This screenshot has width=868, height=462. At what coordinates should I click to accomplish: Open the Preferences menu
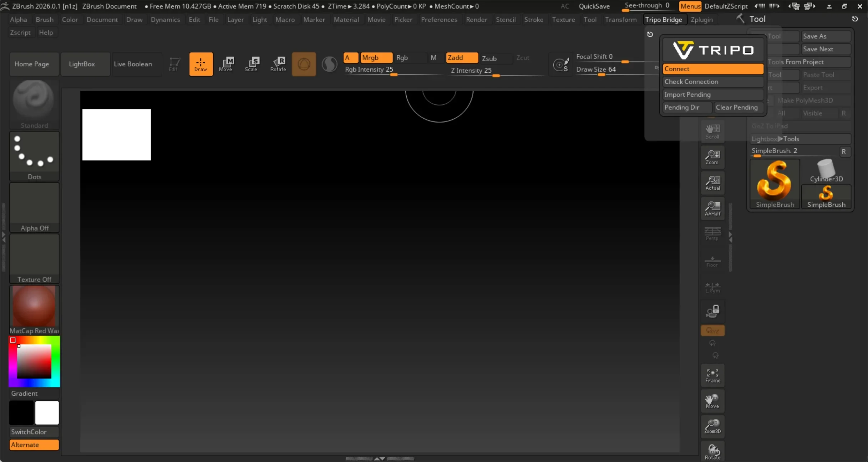point(439,20)
